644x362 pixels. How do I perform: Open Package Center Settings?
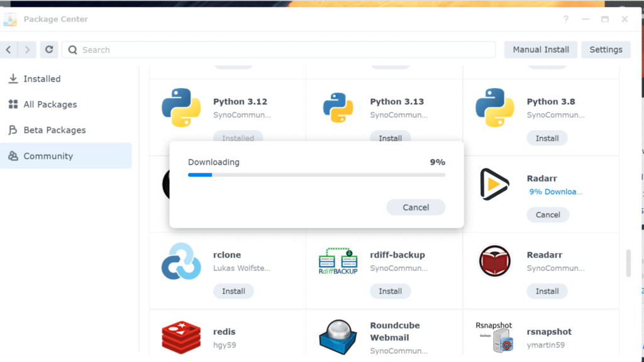(x=606, y=50)
